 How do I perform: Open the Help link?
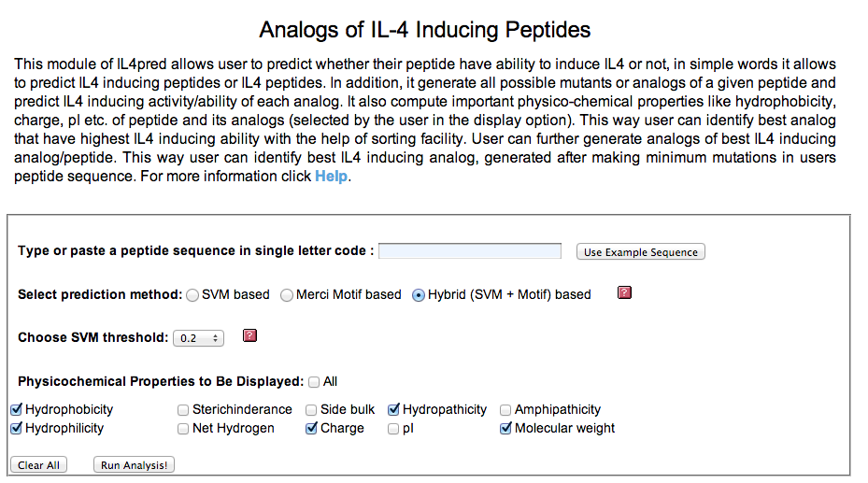[331, 177]
